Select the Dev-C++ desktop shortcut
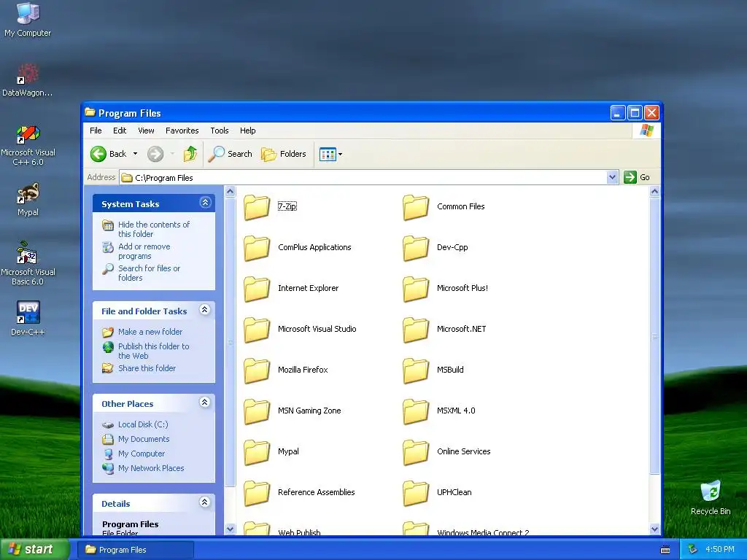The image size is (747, 560). (x=28, y=318)
